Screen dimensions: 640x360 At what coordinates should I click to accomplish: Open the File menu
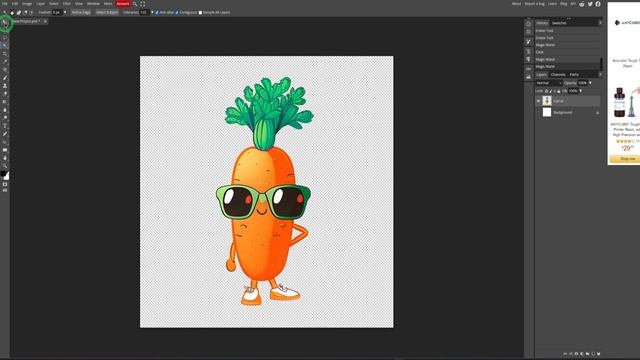pos(4,4)
